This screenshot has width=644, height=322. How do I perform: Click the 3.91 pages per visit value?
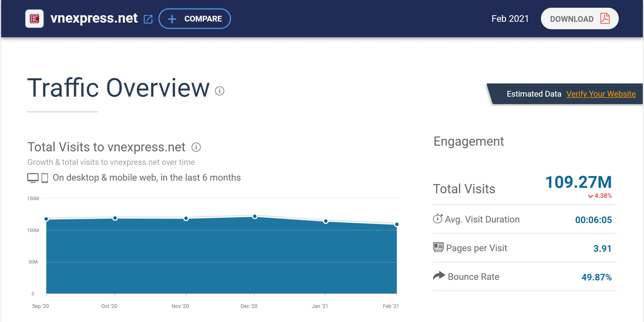click(x=602, y=249)
